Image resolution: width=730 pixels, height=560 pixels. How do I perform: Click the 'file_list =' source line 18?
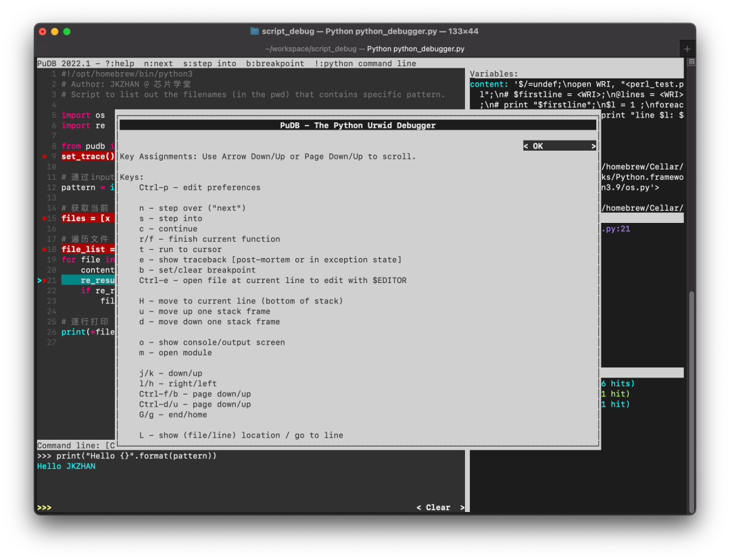point(87,250)
